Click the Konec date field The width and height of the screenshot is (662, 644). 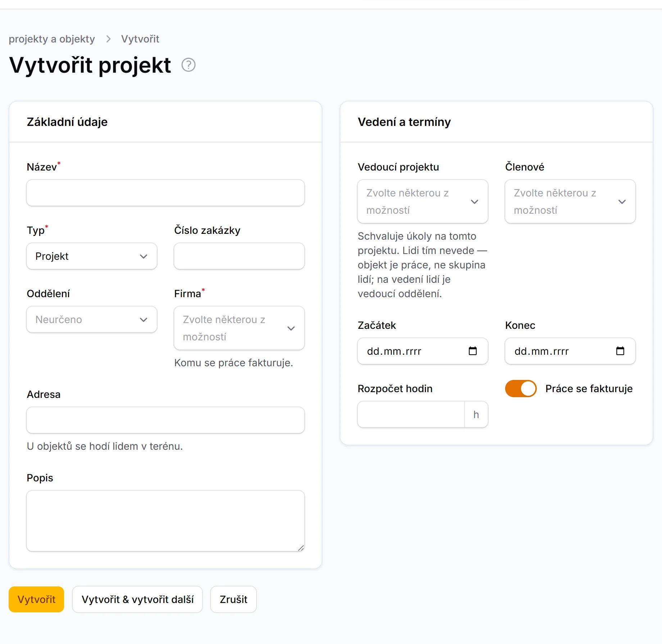(x=570, y=351)
